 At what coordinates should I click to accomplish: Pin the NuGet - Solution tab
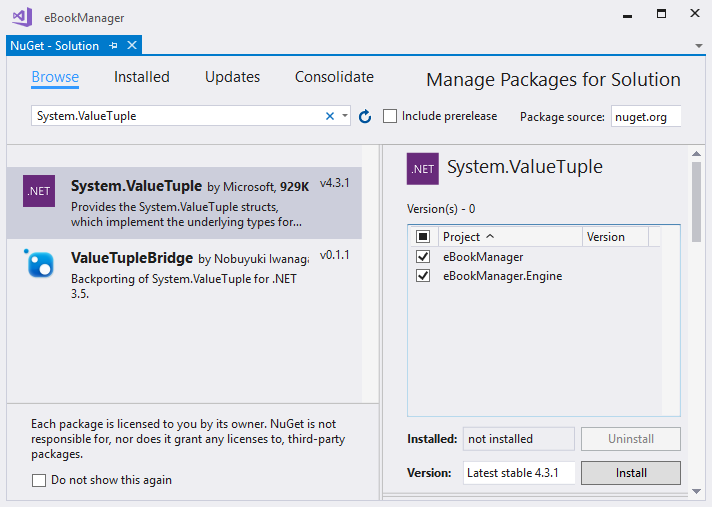point(114,45)
